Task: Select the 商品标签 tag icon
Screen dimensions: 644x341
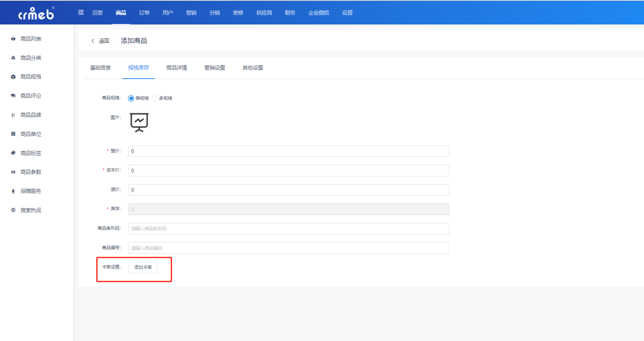Action: pos(13,153)
